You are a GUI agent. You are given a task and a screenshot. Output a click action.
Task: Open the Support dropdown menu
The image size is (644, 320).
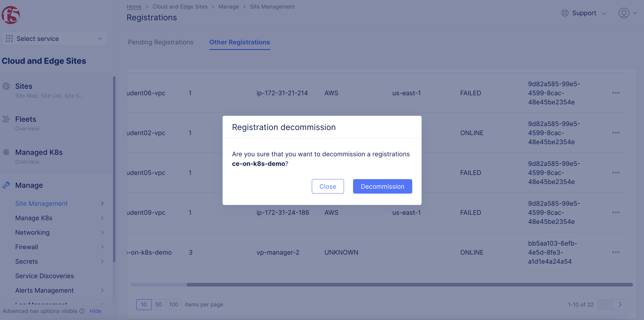(584, 13)
